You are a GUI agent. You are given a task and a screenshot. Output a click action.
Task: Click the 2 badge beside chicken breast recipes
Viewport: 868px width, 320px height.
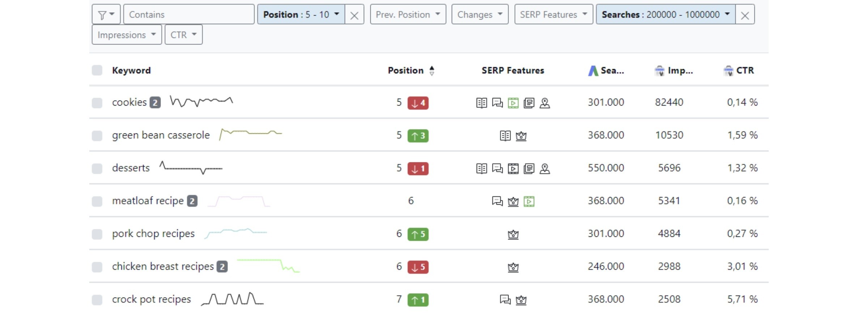tap(222, 267)
